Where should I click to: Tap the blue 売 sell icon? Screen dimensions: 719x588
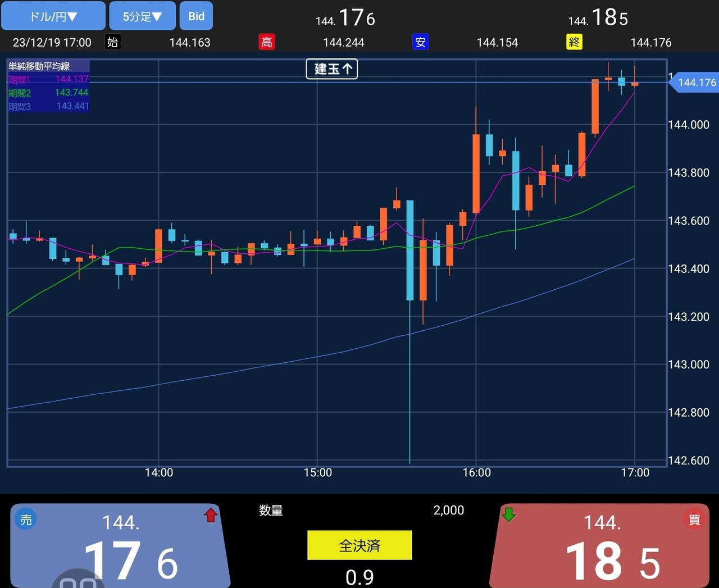[x=26, y=519]
